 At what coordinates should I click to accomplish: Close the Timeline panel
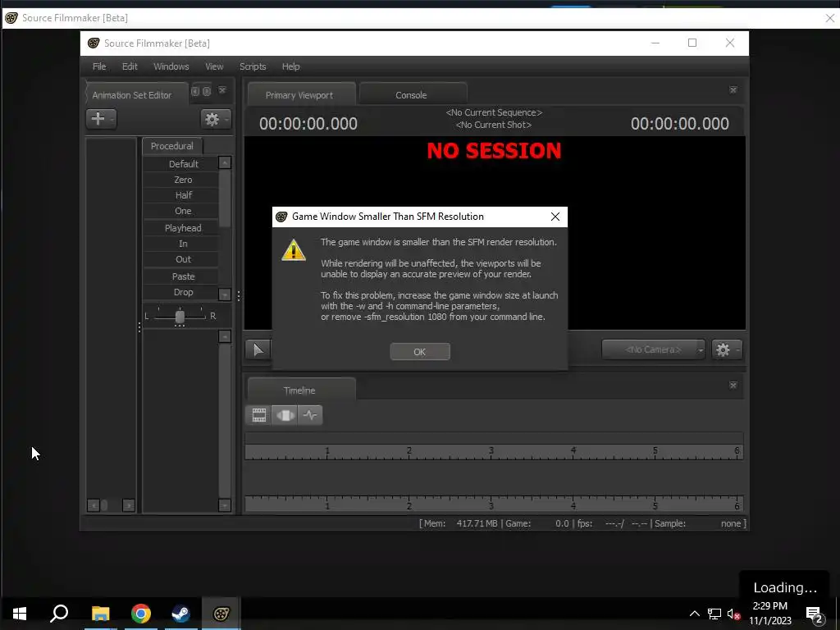[733, 386]
